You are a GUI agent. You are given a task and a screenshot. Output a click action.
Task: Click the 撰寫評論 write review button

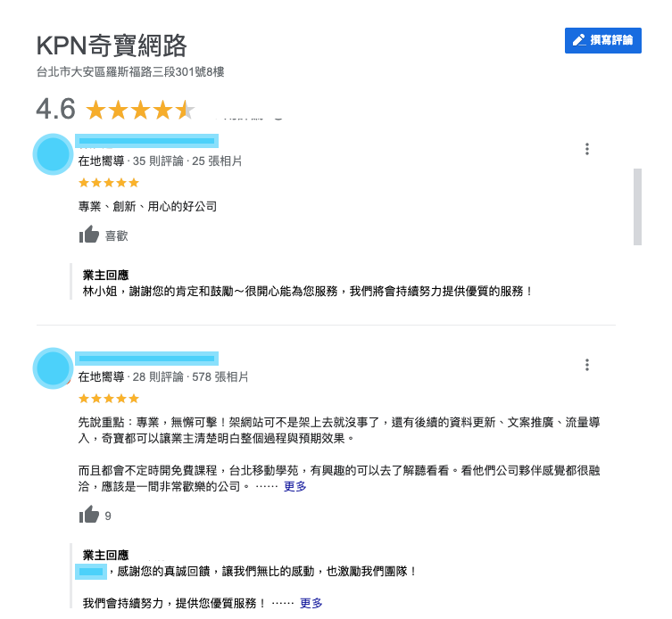[602, 40]
